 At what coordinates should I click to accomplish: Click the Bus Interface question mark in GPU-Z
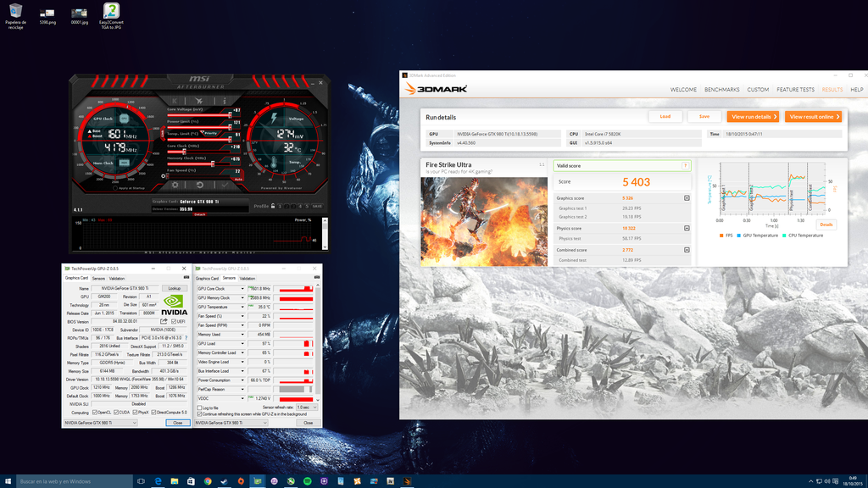tap(186, 338)
